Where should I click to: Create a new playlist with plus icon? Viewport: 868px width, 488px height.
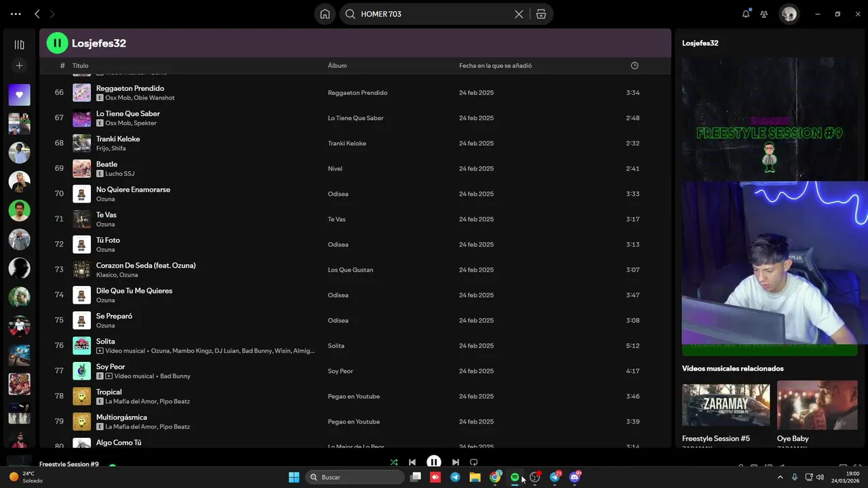coord(19,66)
